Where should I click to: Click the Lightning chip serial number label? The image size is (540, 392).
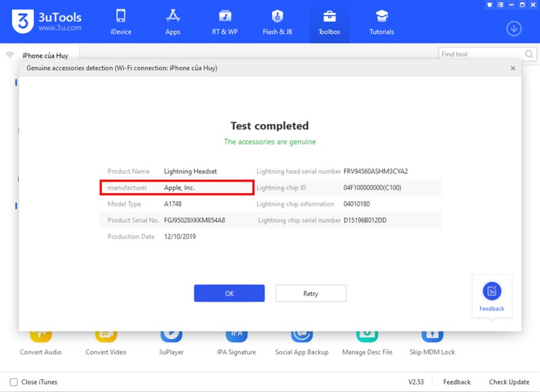point(299,220)
